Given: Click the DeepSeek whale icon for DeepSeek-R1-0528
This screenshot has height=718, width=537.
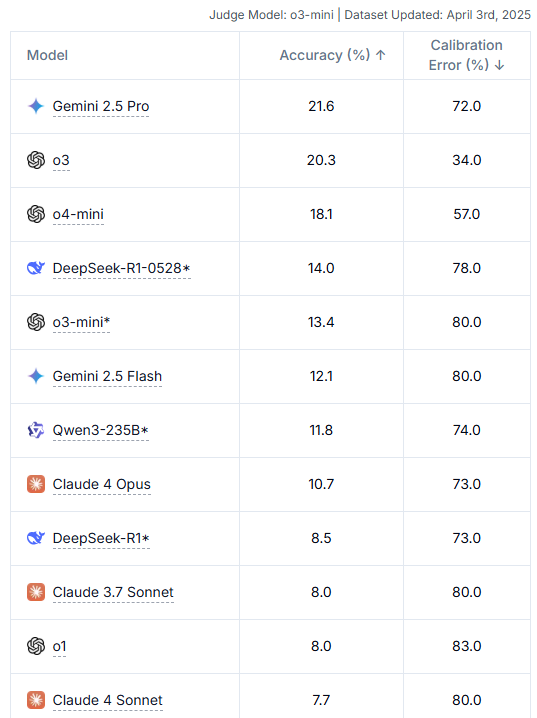Looking at the screenshot, I should point(36,268).
